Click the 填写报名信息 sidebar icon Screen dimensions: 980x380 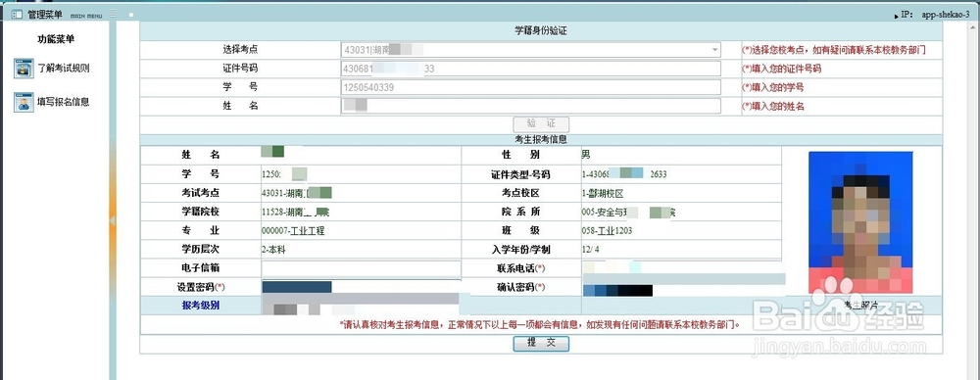coord(24,102)
